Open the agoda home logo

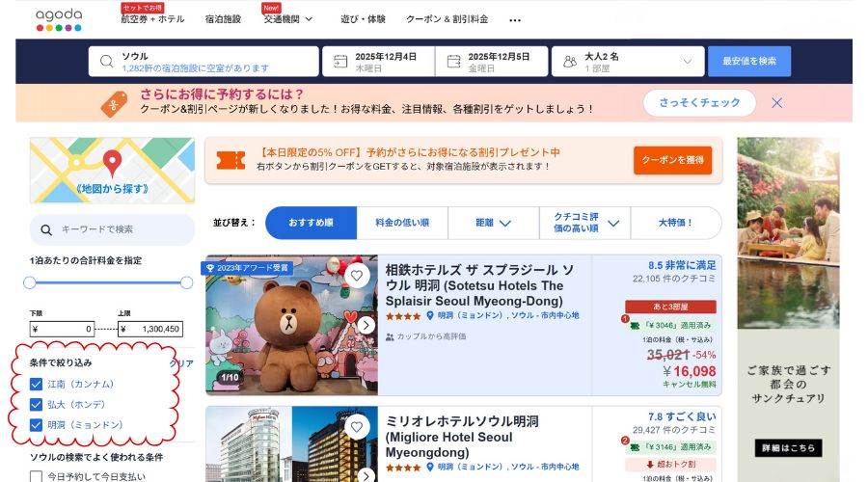(x=59, y=20)
